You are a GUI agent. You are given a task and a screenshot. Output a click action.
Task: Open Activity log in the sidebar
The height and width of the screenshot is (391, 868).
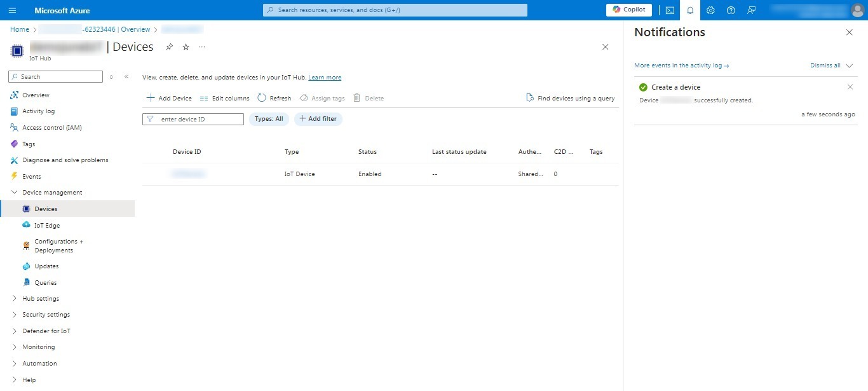pyautogui.click(x=38, y=111)
